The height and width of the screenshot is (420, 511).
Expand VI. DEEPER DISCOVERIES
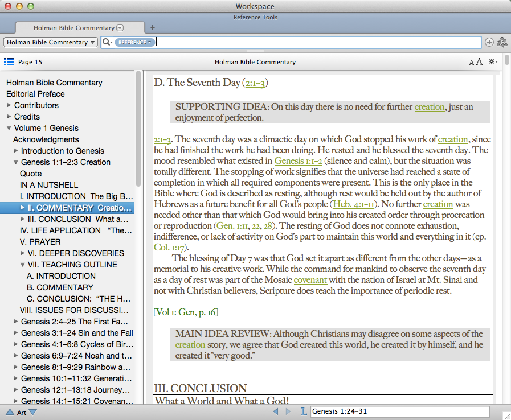point(22,253)
